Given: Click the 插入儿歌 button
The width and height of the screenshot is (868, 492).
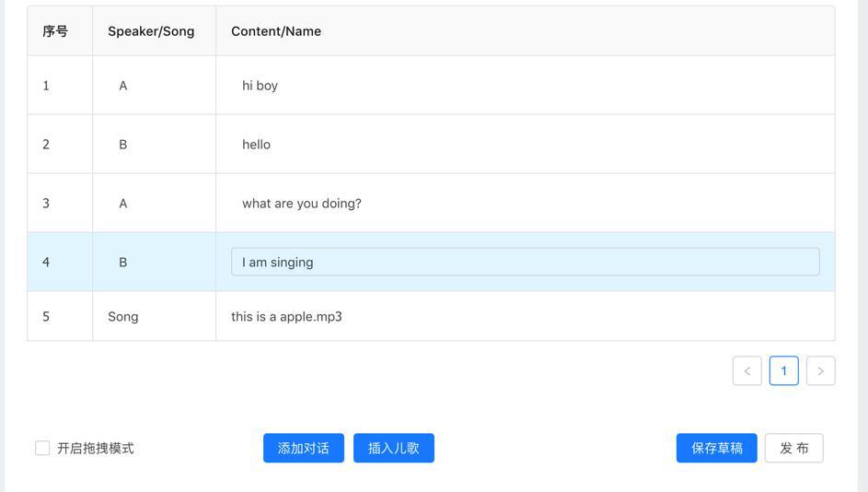Looking at the screenshot, I should [394, 448].
